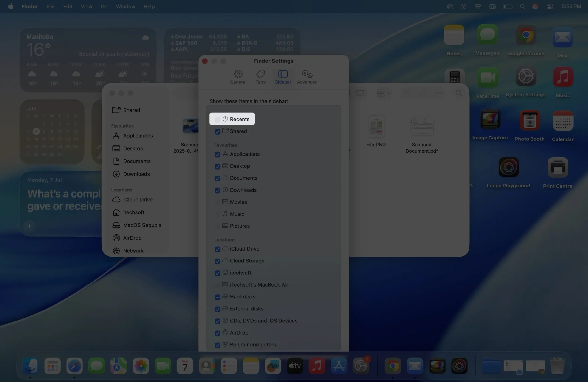The width and height of the screenshot is (588, 382).
Task: Open Downloads folder in Finder sidebar
Action: (136, 174)
